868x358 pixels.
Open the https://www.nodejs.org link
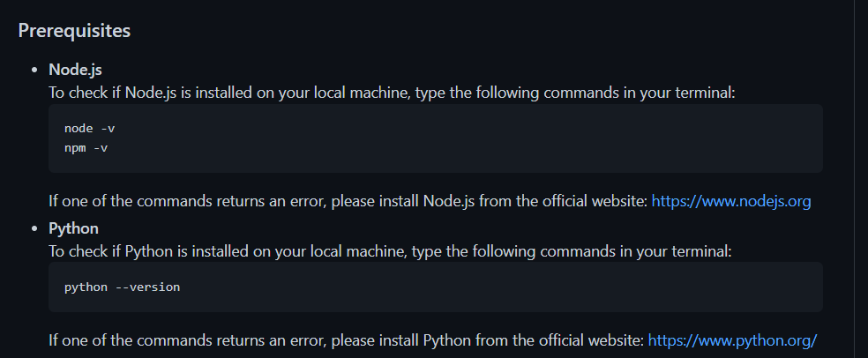[x=730, y=201]
